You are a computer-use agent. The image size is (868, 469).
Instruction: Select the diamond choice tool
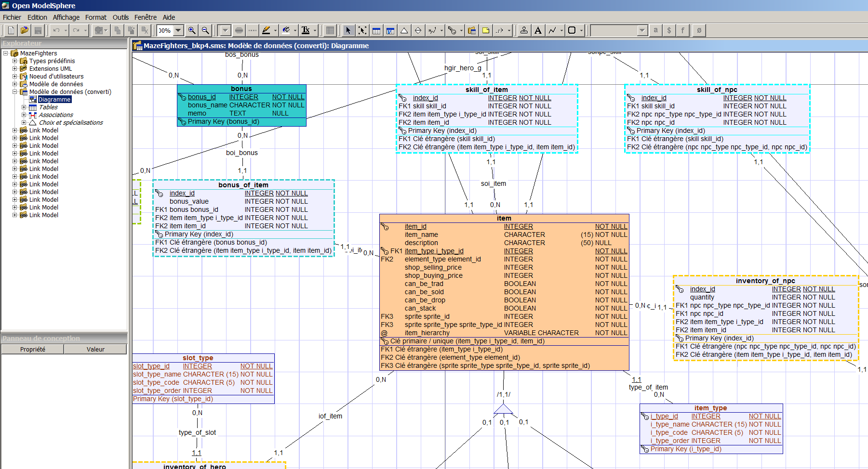click(418, 30)
